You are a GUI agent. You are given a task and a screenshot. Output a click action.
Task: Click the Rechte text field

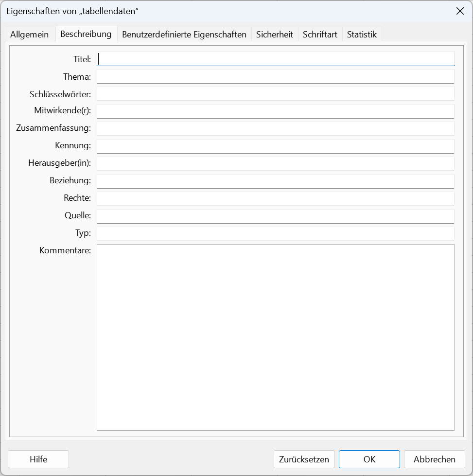[x=276, y=199]
